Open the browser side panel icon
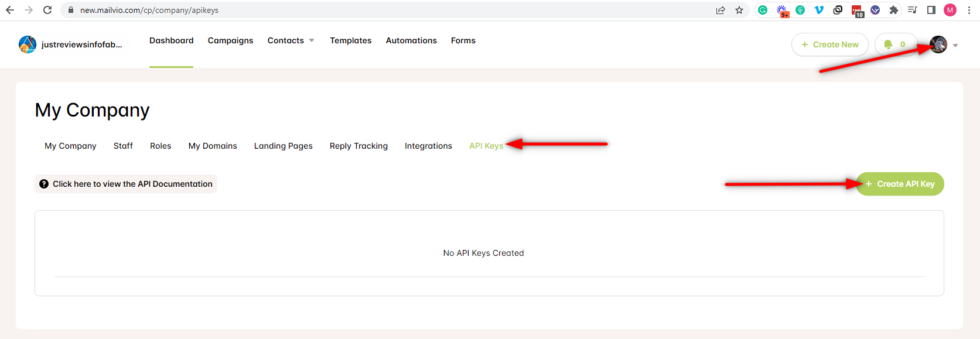980x339 pixels. tap(931, 10)
